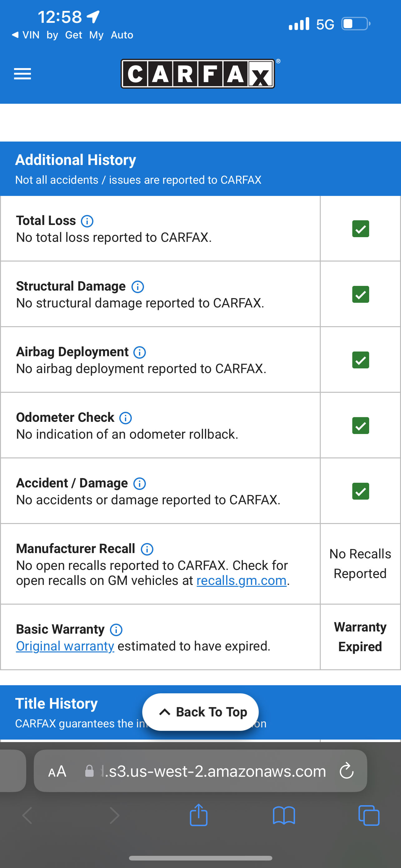
Task: Open the hamburger menu
Action: [22, 74]
